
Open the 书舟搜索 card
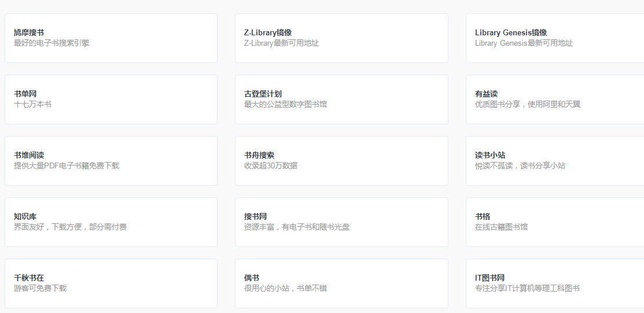point(341,161)
